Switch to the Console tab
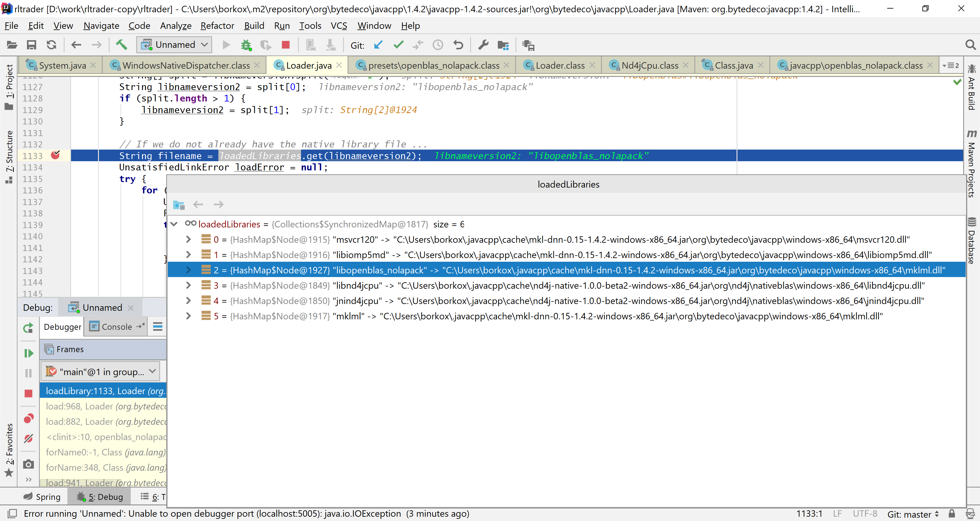 click(116, 327)
